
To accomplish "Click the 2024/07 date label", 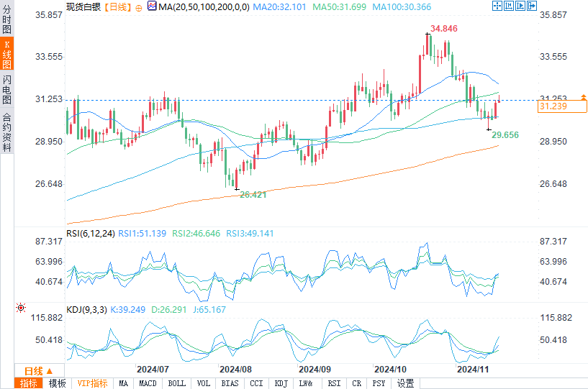I will tap(153, 370).
